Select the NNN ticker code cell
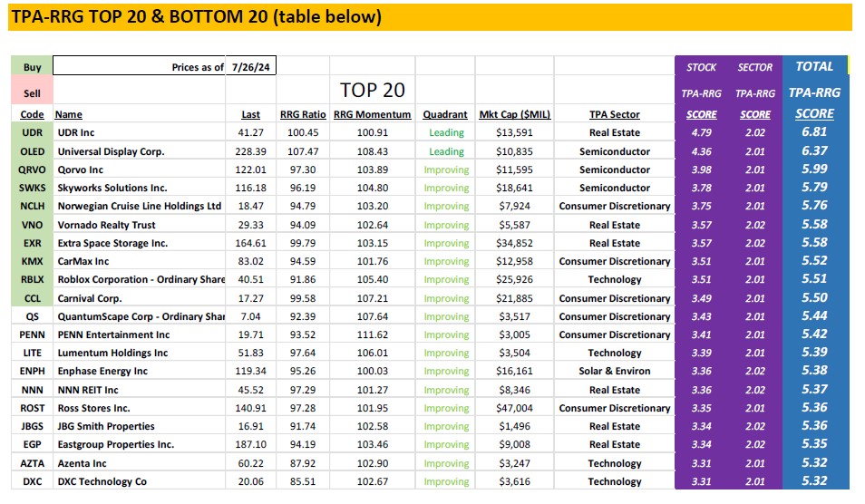Viewport: 865px width, 504px height. pyautogui.click(x=32, y=389)
